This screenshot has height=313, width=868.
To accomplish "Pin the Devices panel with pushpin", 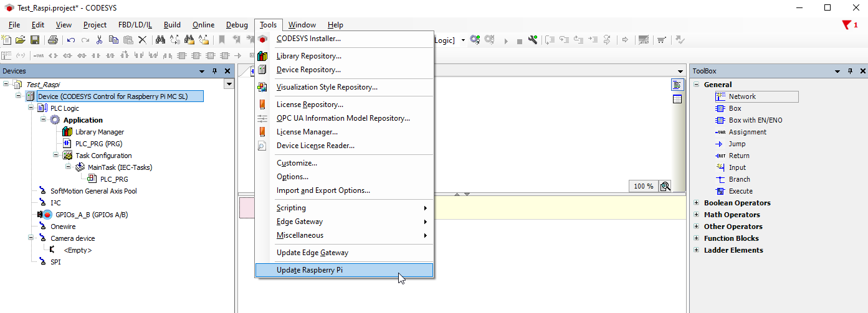I will click(214, 71).
